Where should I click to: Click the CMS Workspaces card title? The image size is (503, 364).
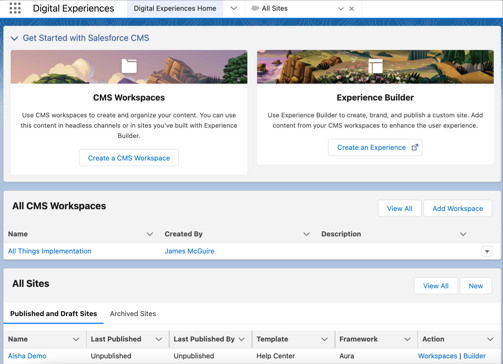click(129, 98)
